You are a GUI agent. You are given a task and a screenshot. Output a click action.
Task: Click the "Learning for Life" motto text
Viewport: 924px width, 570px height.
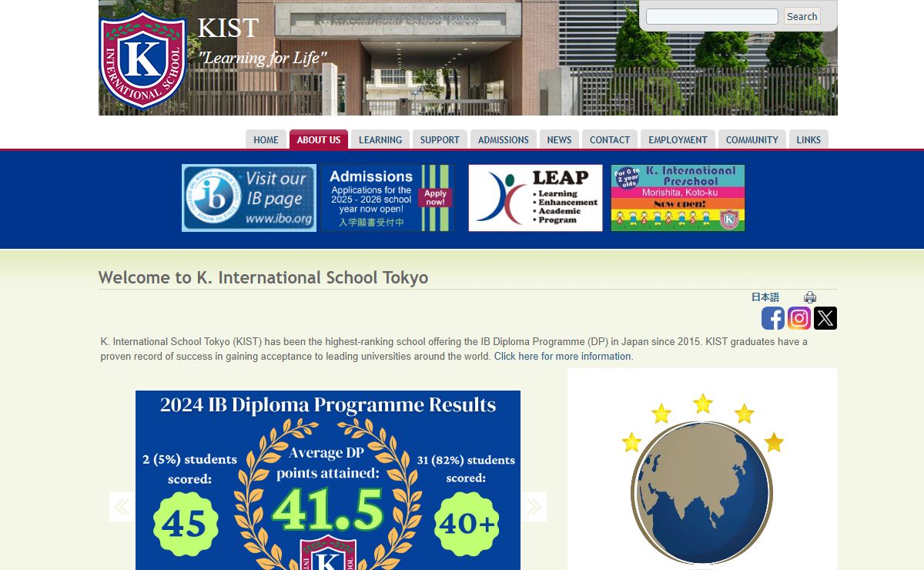click(x=263, y=58)
